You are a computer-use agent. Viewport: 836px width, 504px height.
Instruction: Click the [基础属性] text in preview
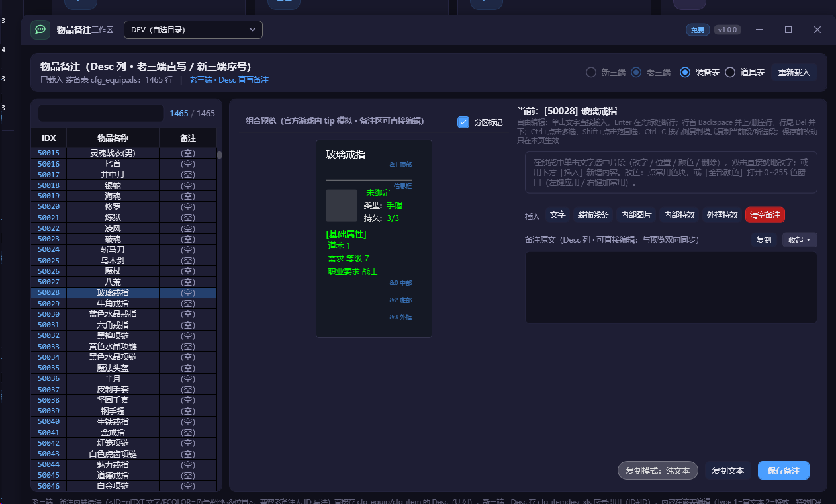click(x=346, y=234)
